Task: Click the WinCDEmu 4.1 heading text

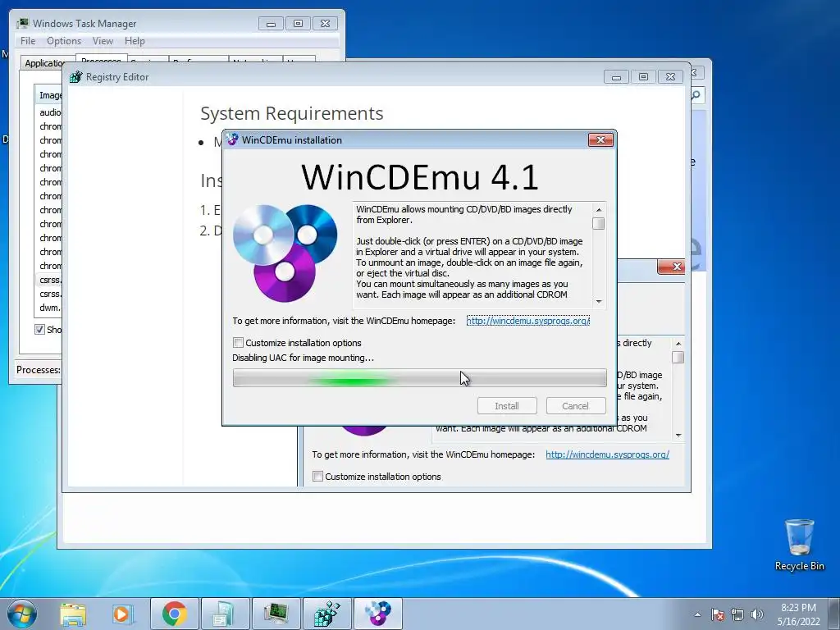Action: click(x=419, y=177)
